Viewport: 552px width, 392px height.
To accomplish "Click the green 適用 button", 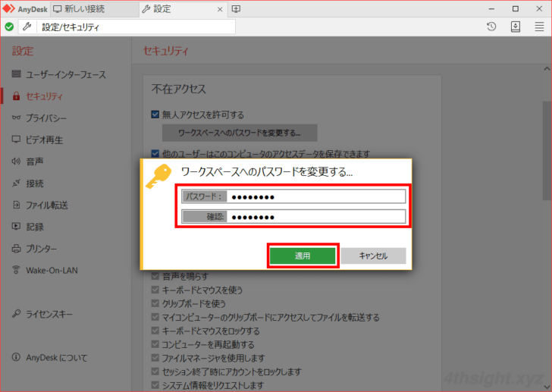I will tap(303, 256).
